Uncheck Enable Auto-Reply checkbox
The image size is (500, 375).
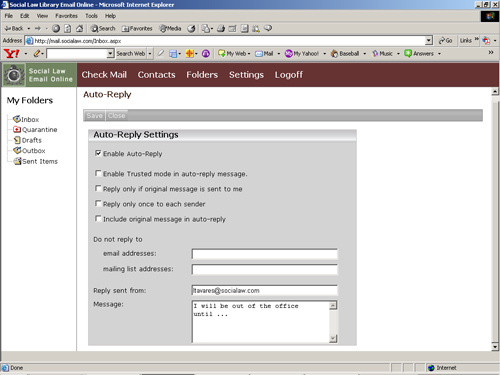tap(98, 153)
